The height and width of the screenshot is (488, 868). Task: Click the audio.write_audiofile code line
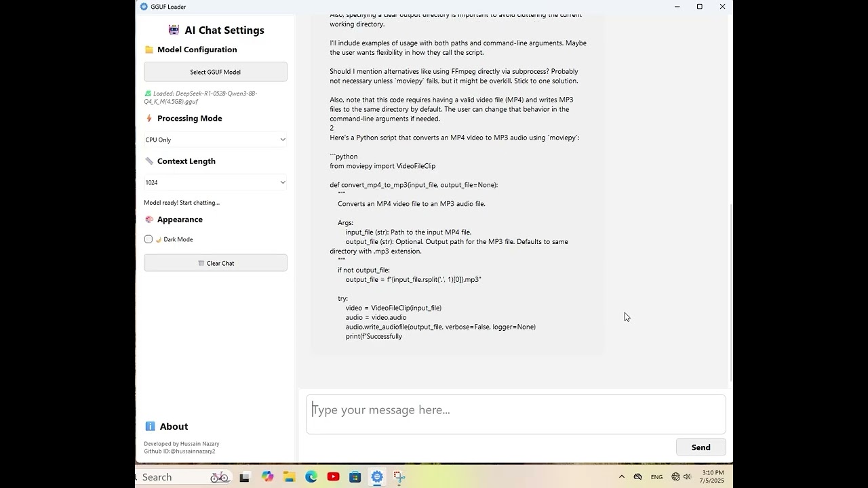[441, 327]
